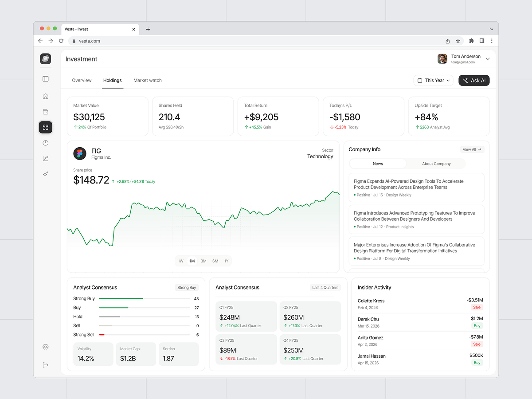
Task: Open the This Year date range dropdown
Action: [x=434, y=80]
